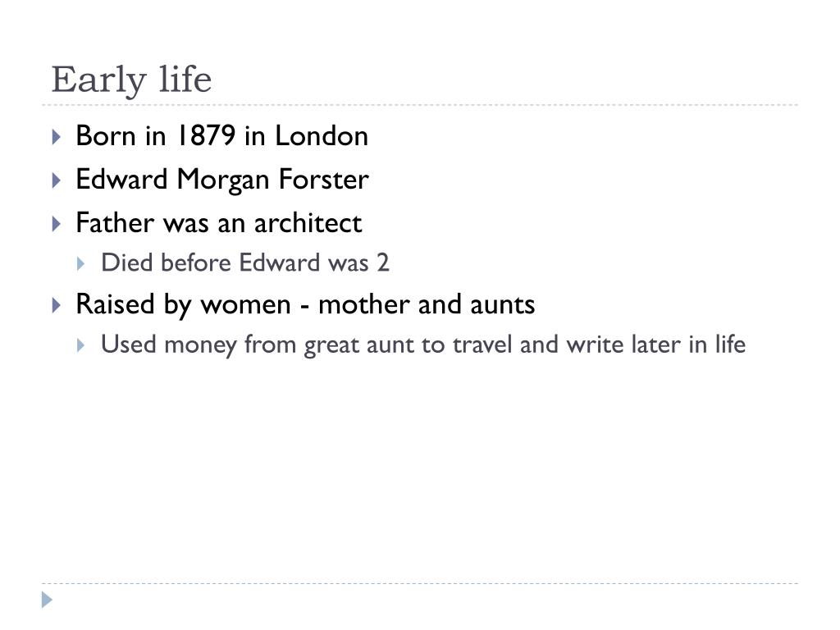Image resolution: width=840 pixels, height=630 pixels.
Task: Click the bullet arrow beside Father was an architect
Action: pyautogui.click(x=57, y=223)
